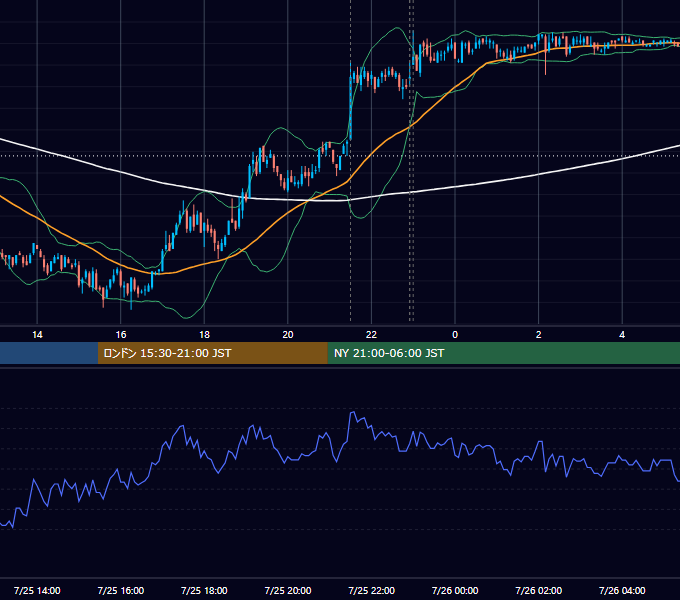The image size is (680, 600).
Task: Click the 7/26 00:00 date label
Action: [455, 590]
